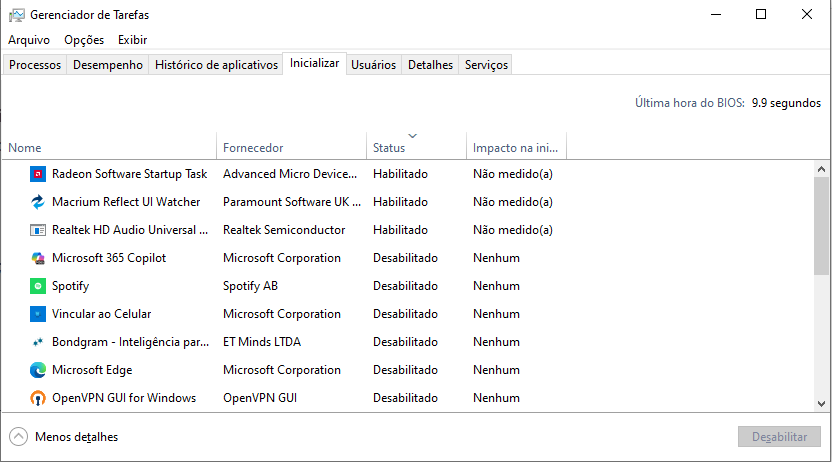Screen dimensions: 832x462
Task: Open the Opções menu
Action: click(84, 40)
